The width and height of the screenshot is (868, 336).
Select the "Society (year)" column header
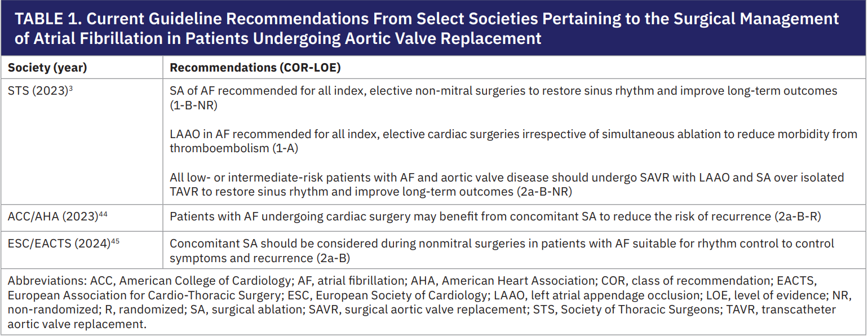pos(47,68)
